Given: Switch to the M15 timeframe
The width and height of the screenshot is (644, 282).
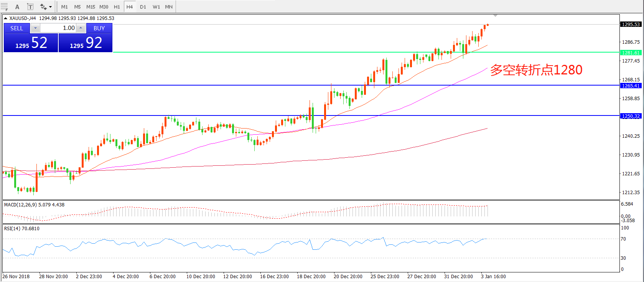Looking at the screenshot, I should point(91,7).
